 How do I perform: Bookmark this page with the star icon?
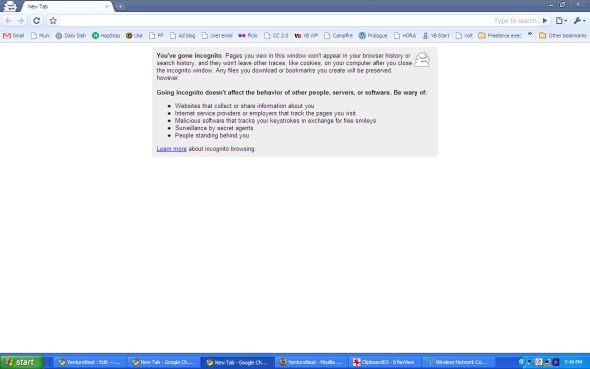click(53, 21)
